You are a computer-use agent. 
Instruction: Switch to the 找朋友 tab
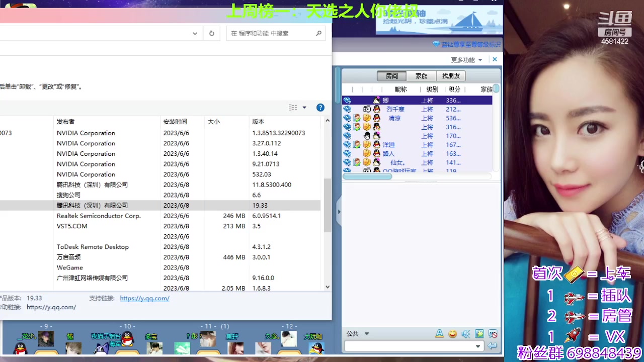point(451,76)
